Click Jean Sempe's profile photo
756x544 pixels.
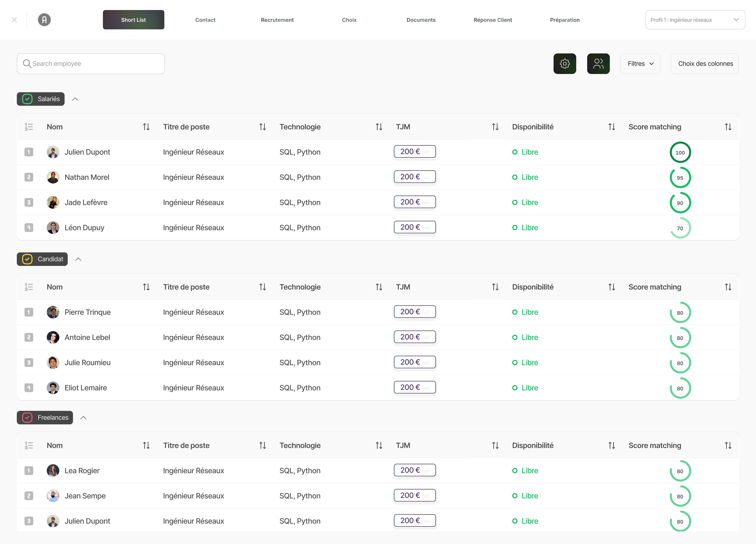53,496
